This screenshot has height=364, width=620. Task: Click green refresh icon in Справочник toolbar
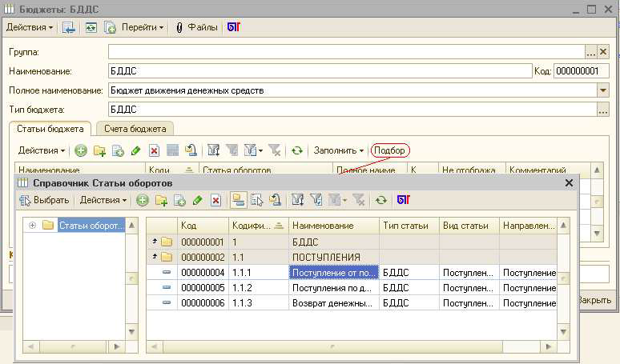pyautogui.click(x=381, y=200)
